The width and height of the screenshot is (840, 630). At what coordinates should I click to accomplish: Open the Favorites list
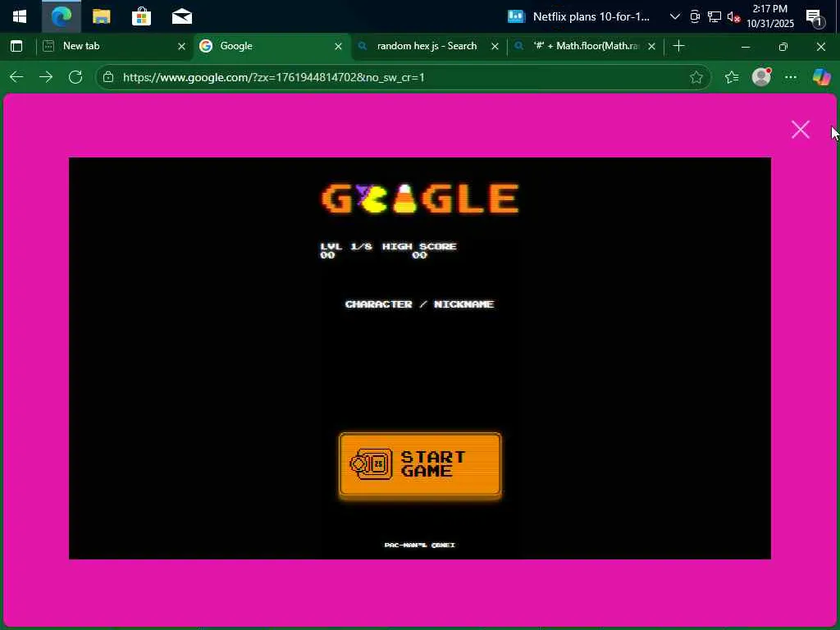coord(732,77)
